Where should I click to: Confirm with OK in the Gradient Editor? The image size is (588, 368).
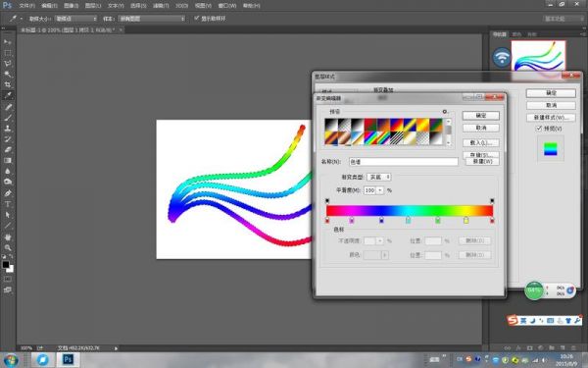click(x=481, y=116)
